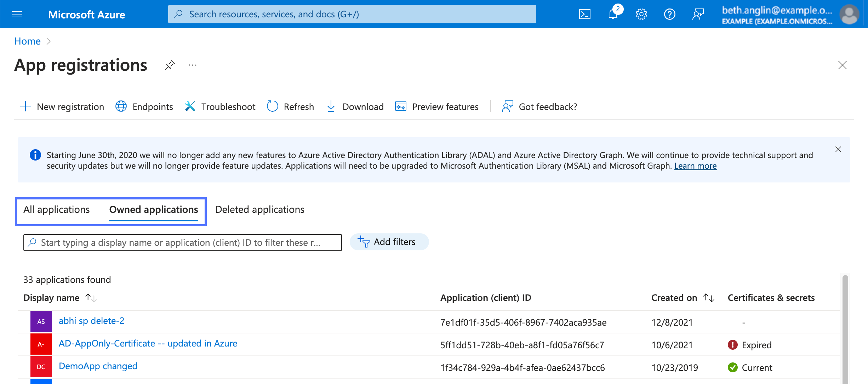
Task: Click the Add filters button
Action: pos(389,242)
